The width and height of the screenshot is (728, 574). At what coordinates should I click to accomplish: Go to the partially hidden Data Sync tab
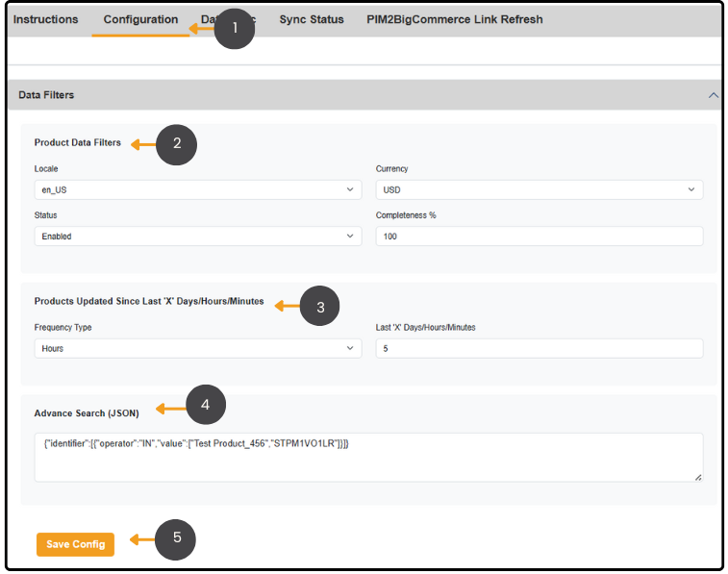[208, 19]
